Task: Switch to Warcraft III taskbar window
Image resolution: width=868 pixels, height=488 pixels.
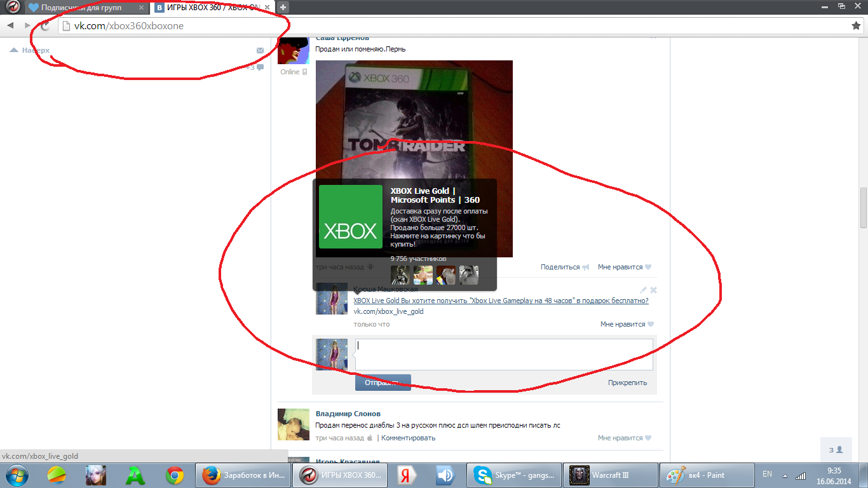Action: click(609, 475)
